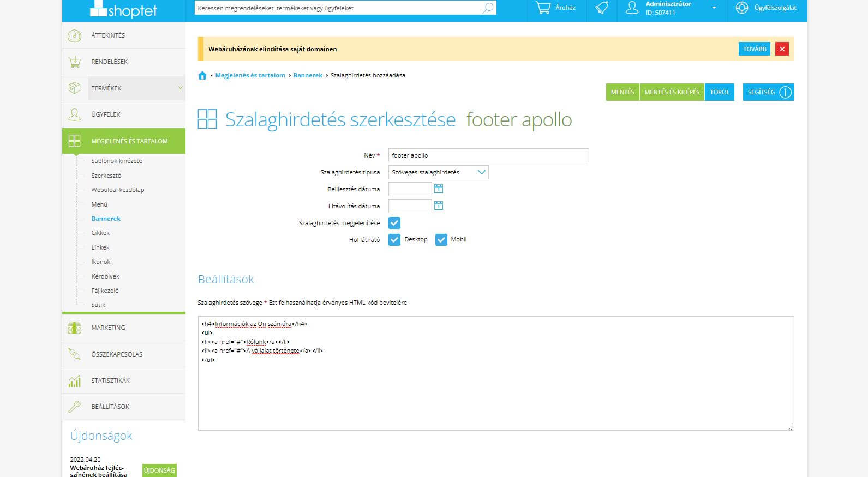Click the Újdonság green badge
Viewport: 868px width, 477px height.
(159, 470)
